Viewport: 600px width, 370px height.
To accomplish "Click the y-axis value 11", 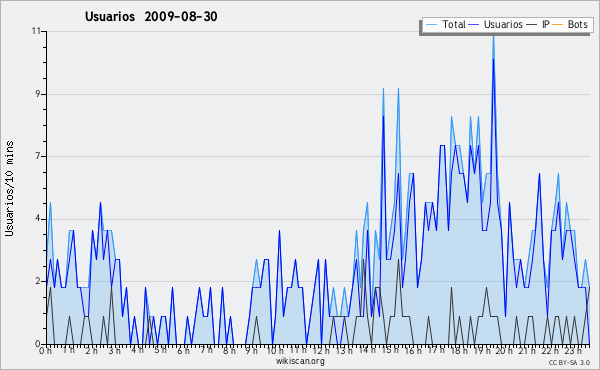I will pyautogui.click(x=36, y=31).
